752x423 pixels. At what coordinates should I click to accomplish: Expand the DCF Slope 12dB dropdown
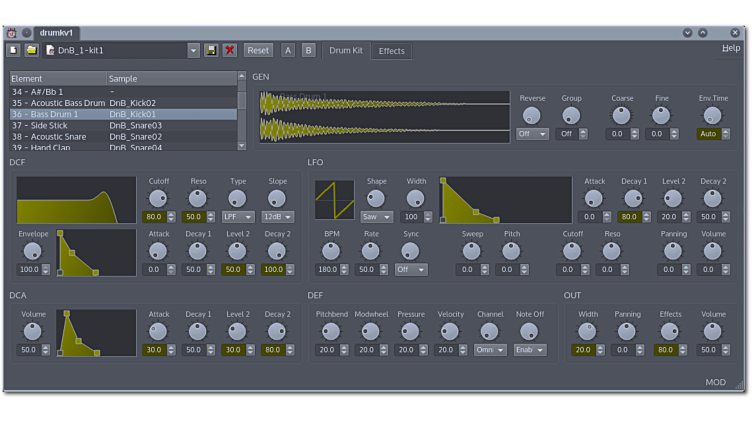pyautogui.click(x=277, y=217)
